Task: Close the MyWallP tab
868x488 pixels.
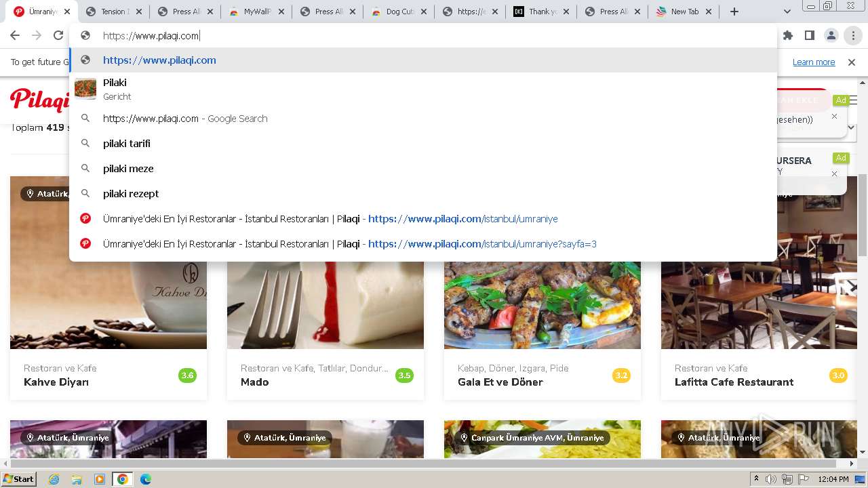Action: tap(281, 12)
